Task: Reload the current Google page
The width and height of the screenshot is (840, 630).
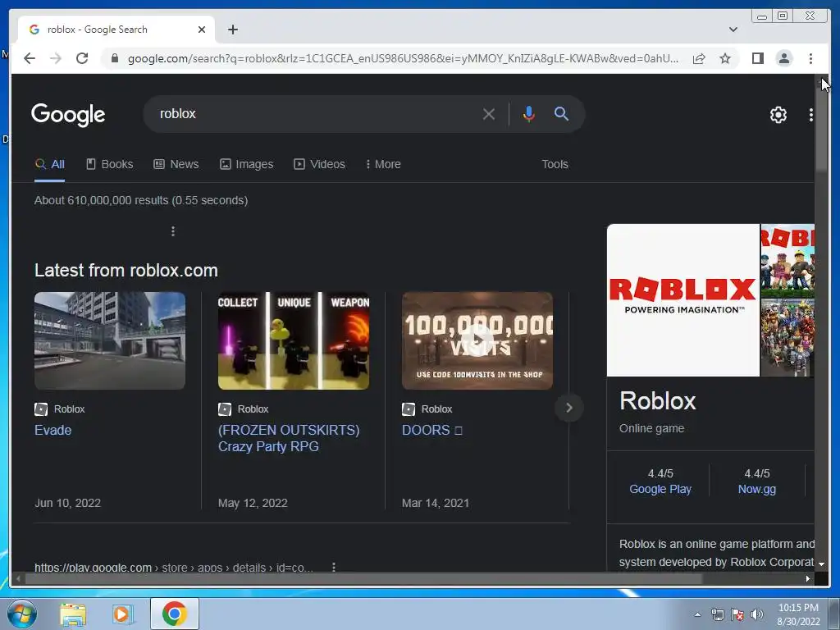Action: click(82, 58)
